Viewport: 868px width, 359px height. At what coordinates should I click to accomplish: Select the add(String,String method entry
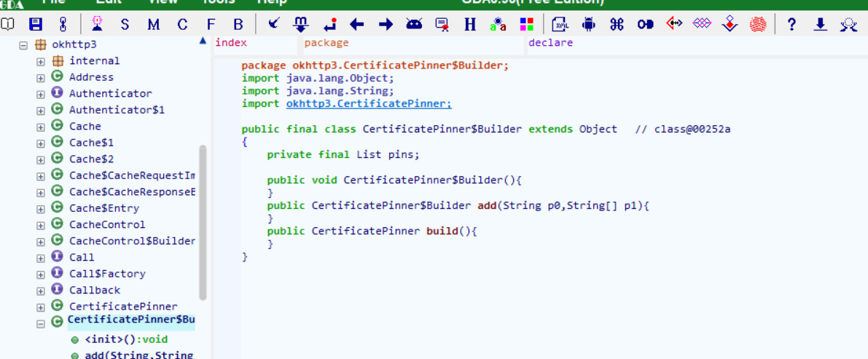click(139, 355)
